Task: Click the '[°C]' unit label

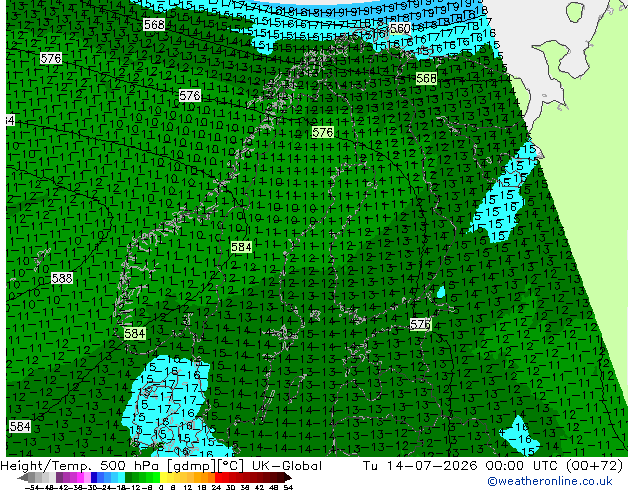Action: 230,466
